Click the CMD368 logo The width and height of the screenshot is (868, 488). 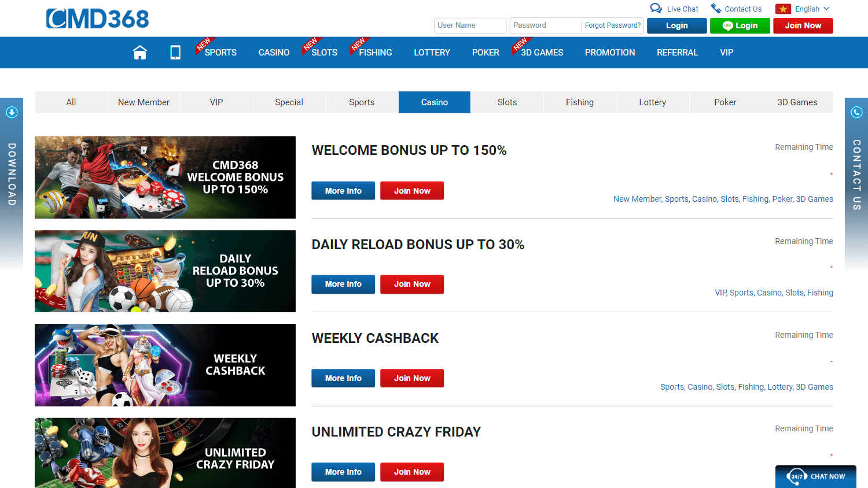click(x=97, y=19)
